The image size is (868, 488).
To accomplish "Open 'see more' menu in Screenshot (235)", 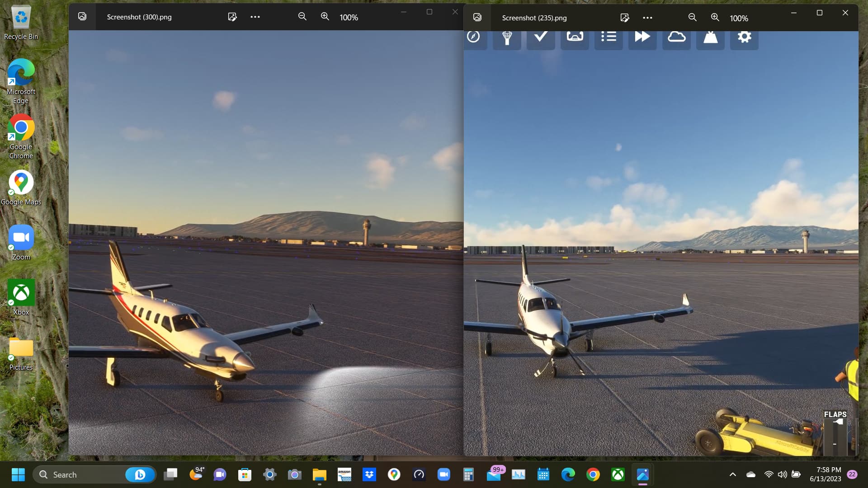I will click(647, 18).
